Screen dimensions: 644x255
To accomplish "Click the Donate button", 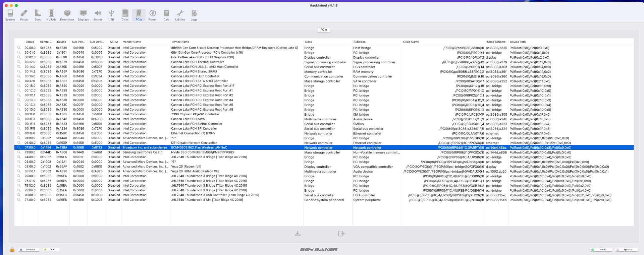I will [601, 250].
